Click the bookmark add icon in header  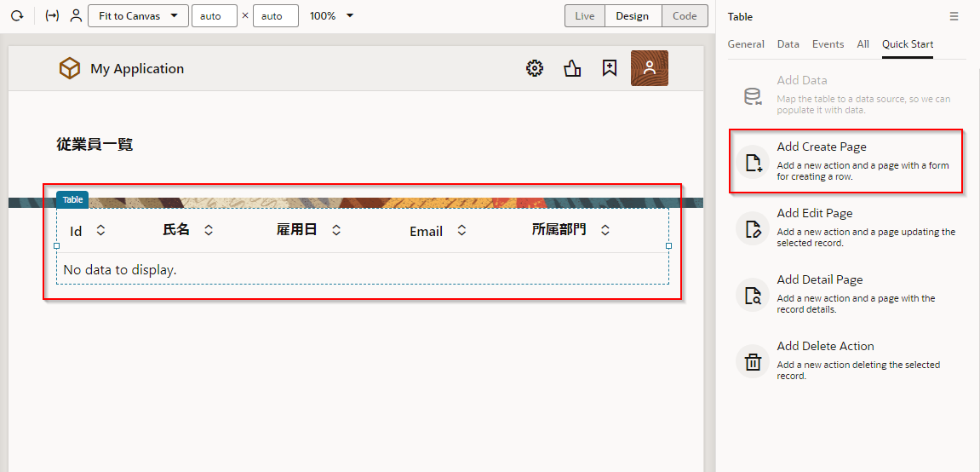[x=610, y=69]
